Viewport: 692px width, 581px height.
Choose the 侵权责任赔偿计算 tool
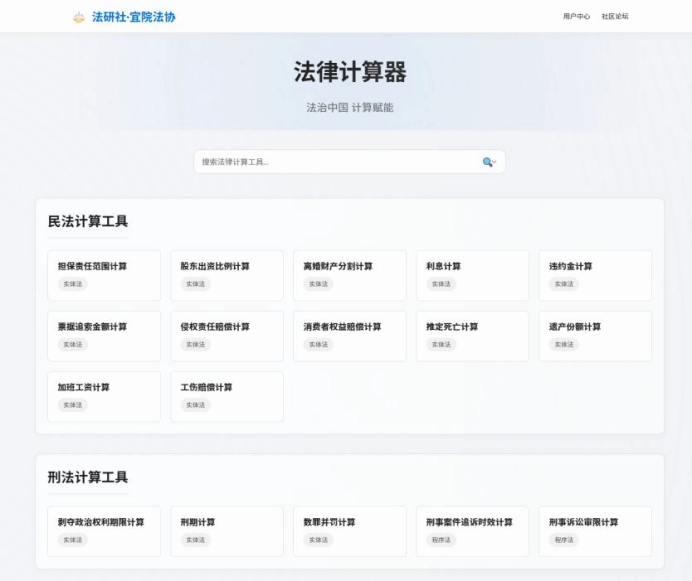pos(226,336)
